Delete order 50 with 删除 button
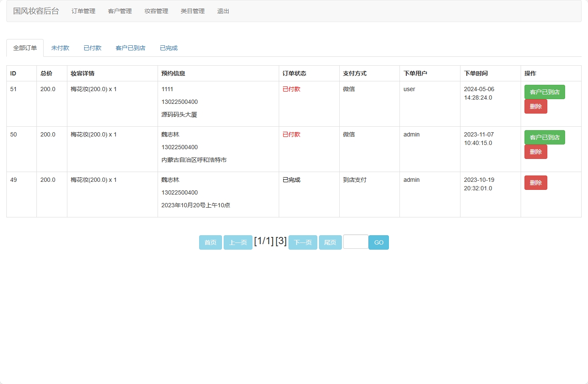This screenshot has height=384, width=588. point(535,152)
